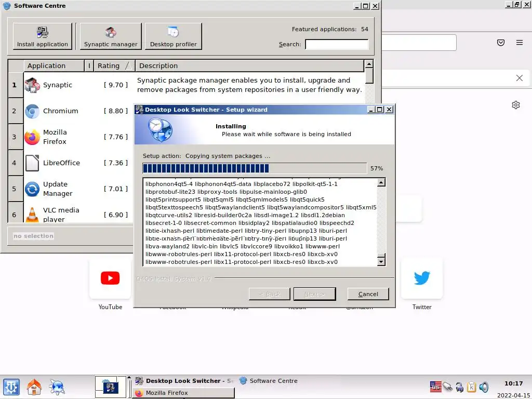This screenshot has height=399, width=532.
Task: Open the Klipper clipboard tray icon
Action: click(471, 387)
